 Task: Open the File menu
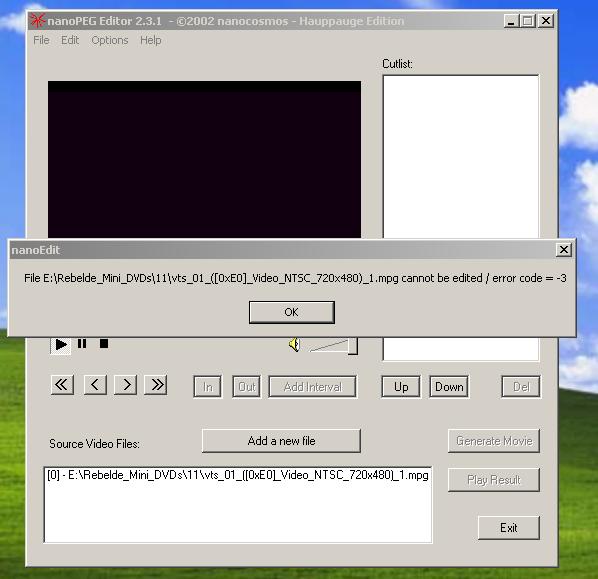tap(41, 40)
